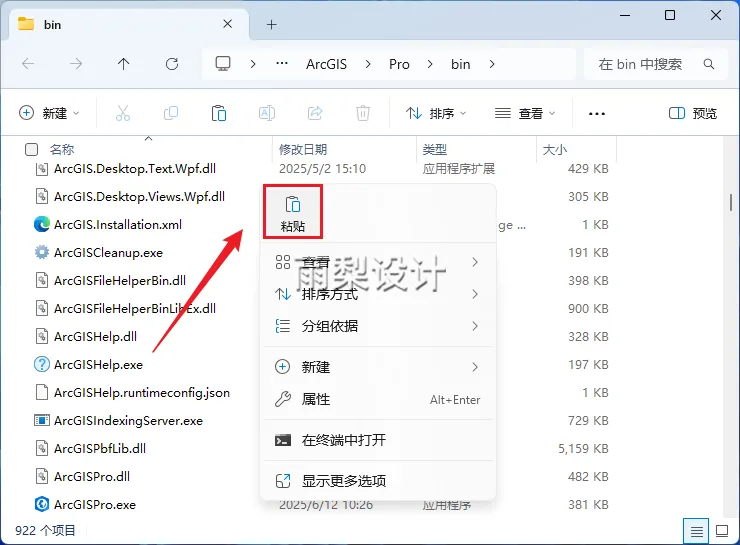This screenshot has height=545, width=740.
Task: Open the 分组依据 submenu in context menu
Action: pos(378,326)
